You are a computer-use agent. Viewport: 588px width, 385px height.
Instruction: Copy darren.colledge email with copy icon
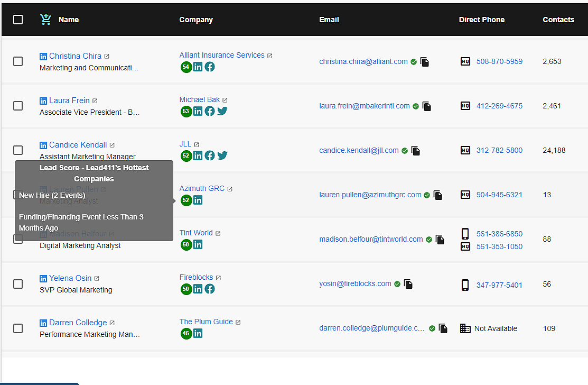coord(443,328)
